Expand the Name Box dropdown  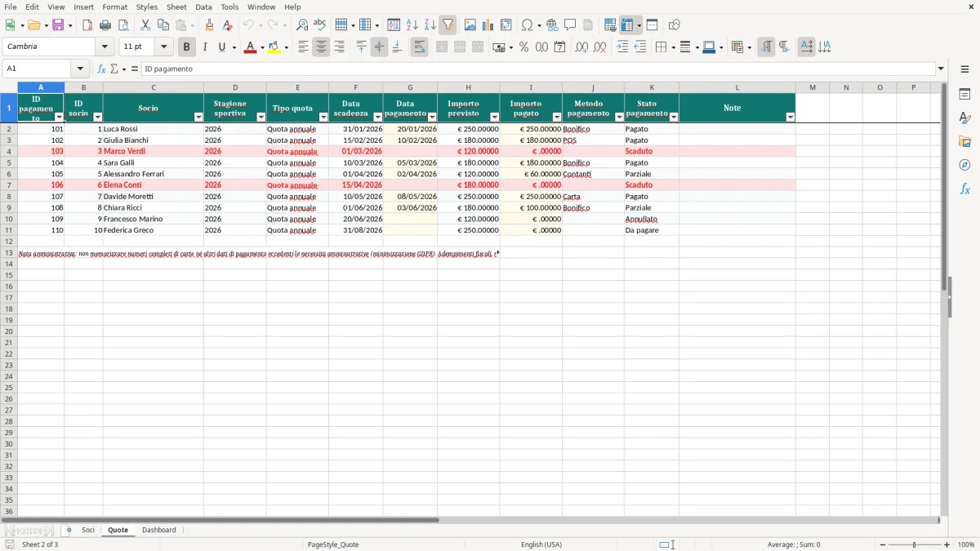pos(80,69)
